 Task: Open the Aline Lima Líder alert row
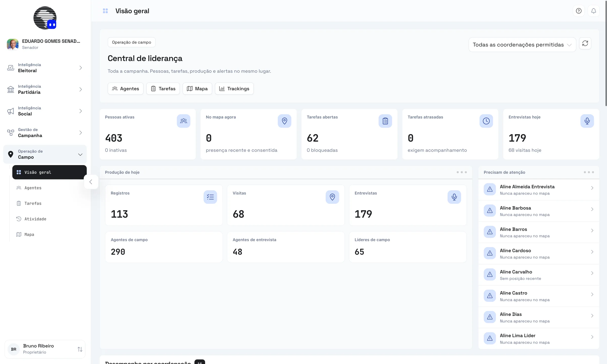[x=539, y=338]
